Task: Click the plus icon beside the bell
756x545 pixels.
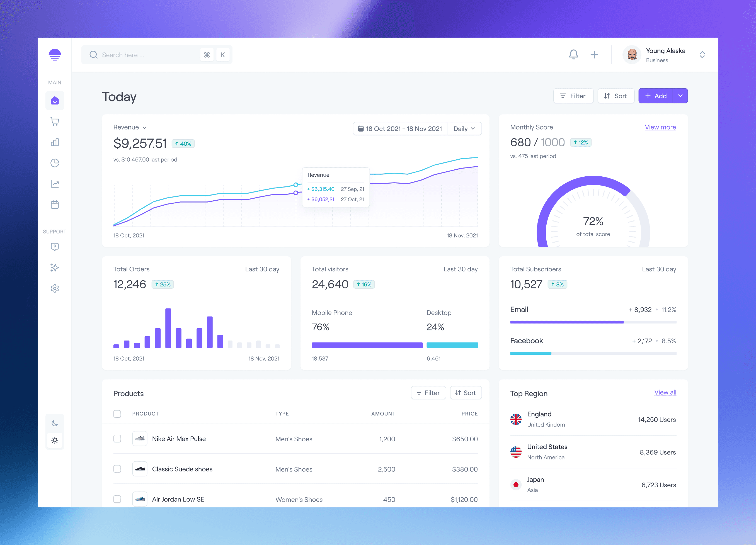Action: tap(594, 55)
